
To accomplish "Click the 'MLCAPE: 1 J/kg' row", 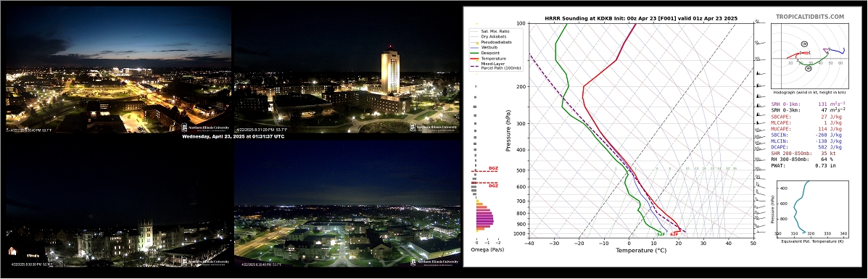I will 806,123.
